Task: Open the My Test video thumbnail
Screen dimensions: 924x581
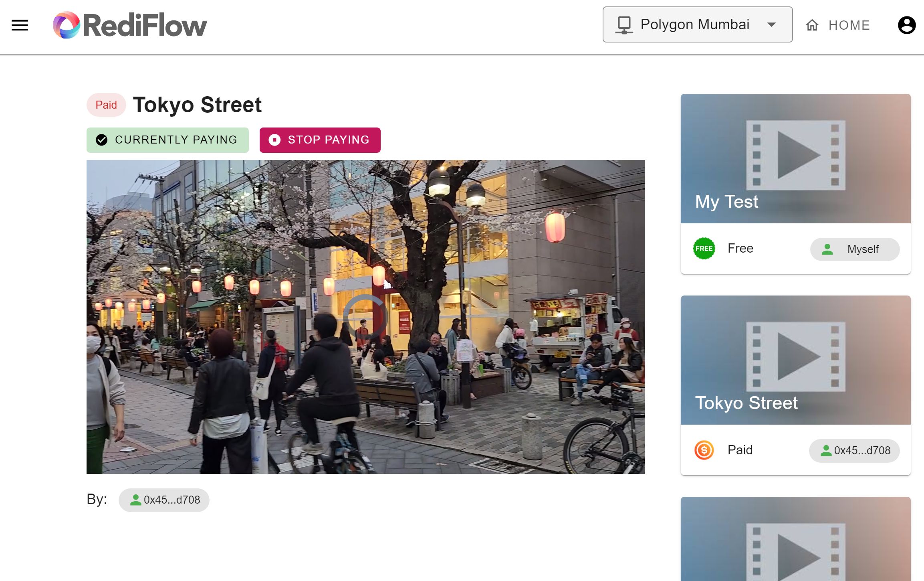Action: point(795,158)
